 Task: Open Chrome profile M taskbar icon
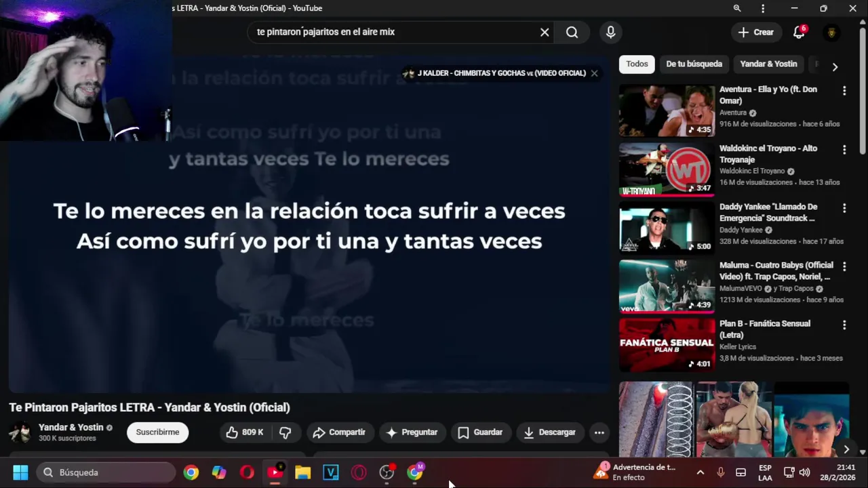point(415,472)
